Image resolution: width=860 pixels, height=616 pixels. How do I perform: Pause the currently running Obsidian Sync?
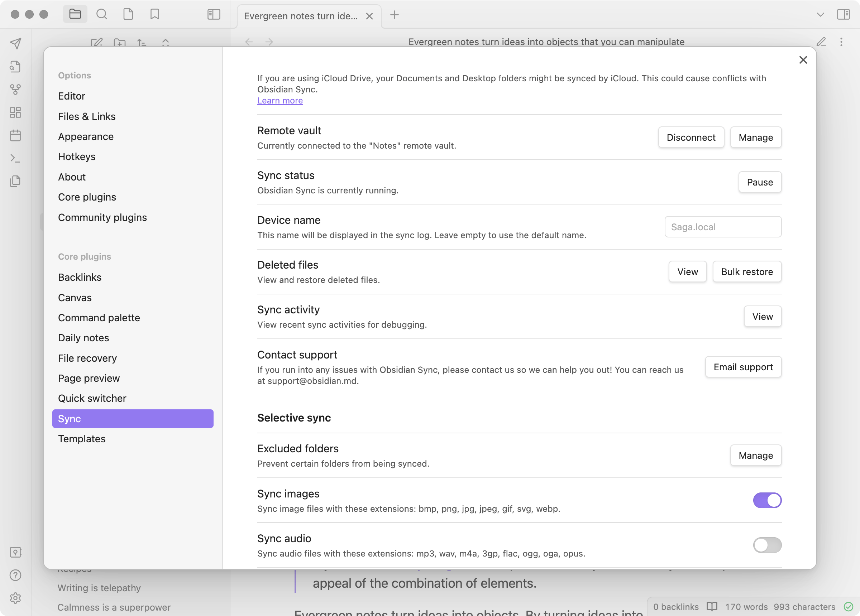pyautogui.click(x=759, y=181)
